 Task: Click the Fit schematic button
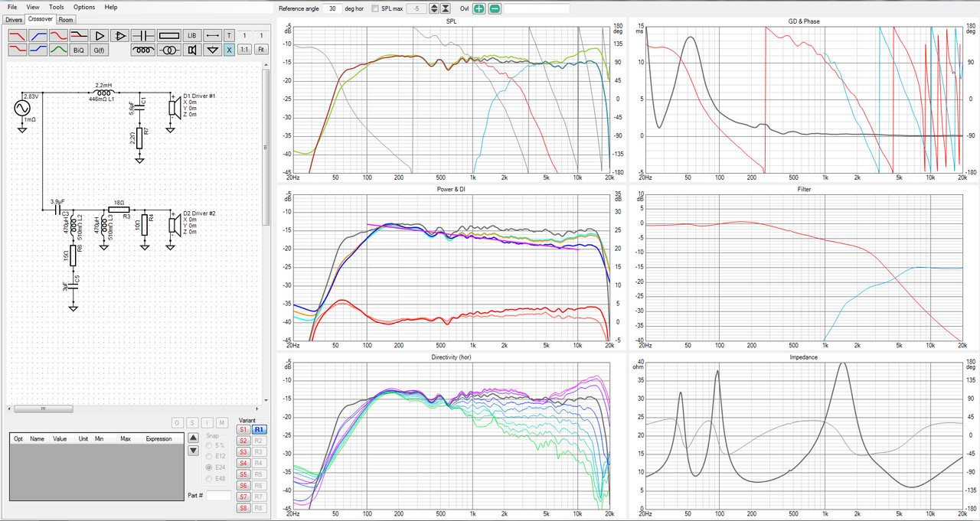pyautogui.click(x=261, y=50)
